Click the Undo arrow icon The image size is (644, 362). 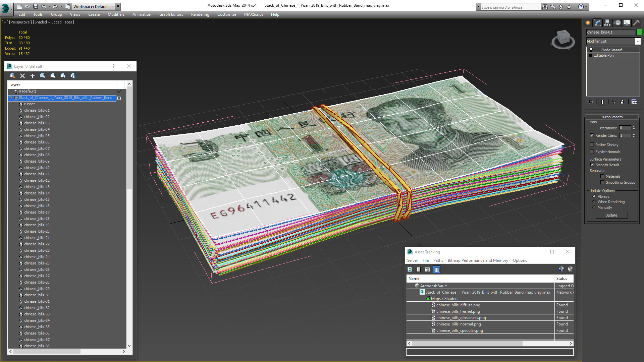click(x=44, y=6)
